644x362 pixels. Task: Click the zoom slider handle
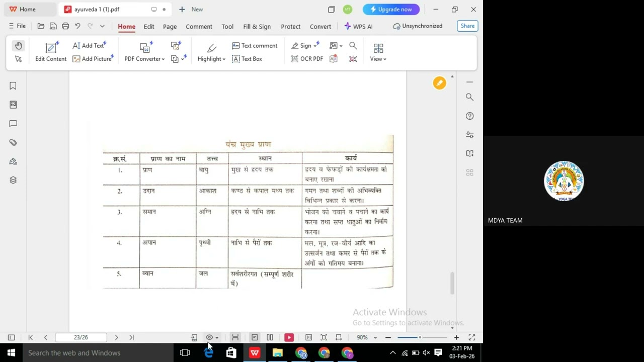[x=420, y=337]
